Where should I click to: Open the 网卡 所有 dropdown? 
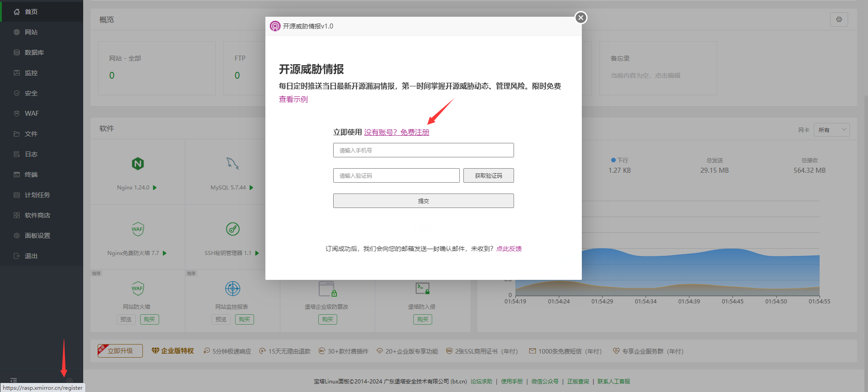[x=832, y=130]
